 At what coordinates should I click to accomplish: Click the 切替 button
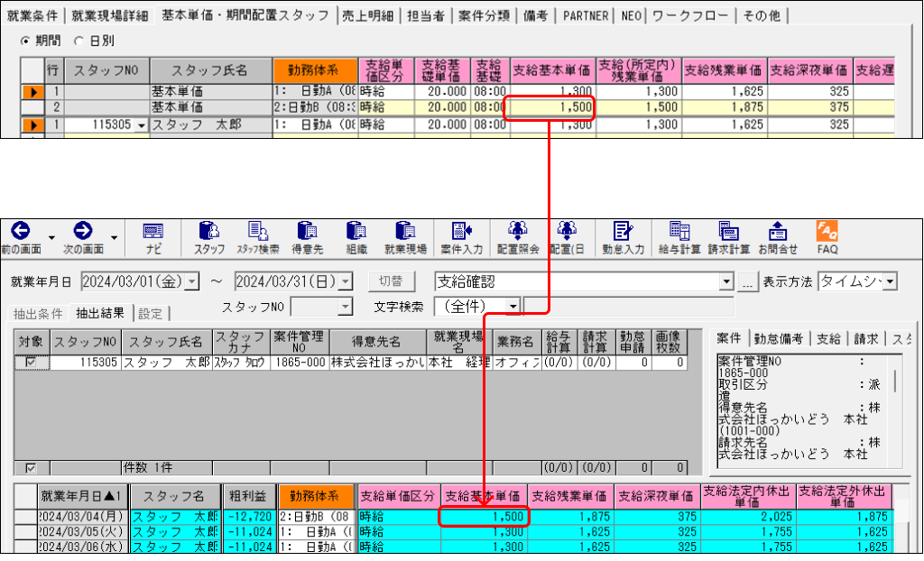point(392,281)
